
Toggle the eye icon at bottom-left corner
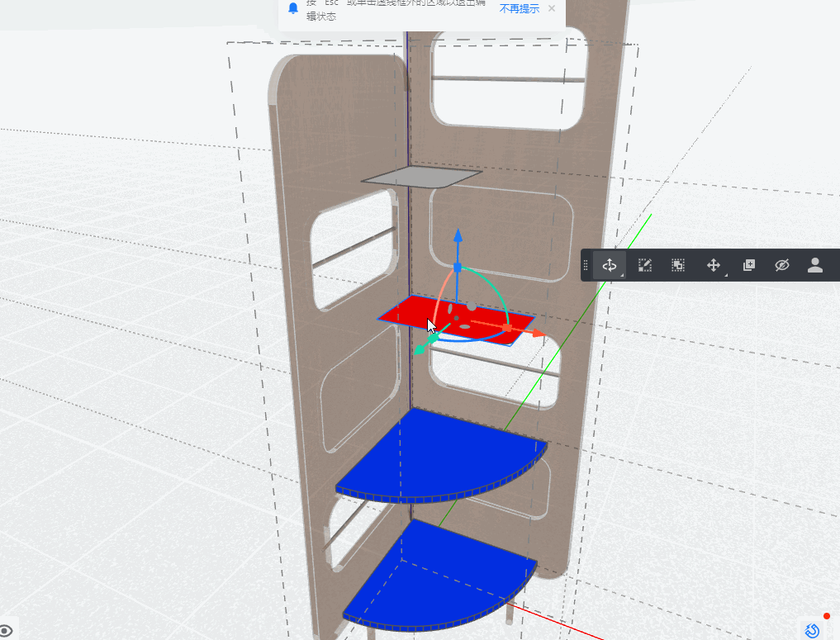click(6, 632)
